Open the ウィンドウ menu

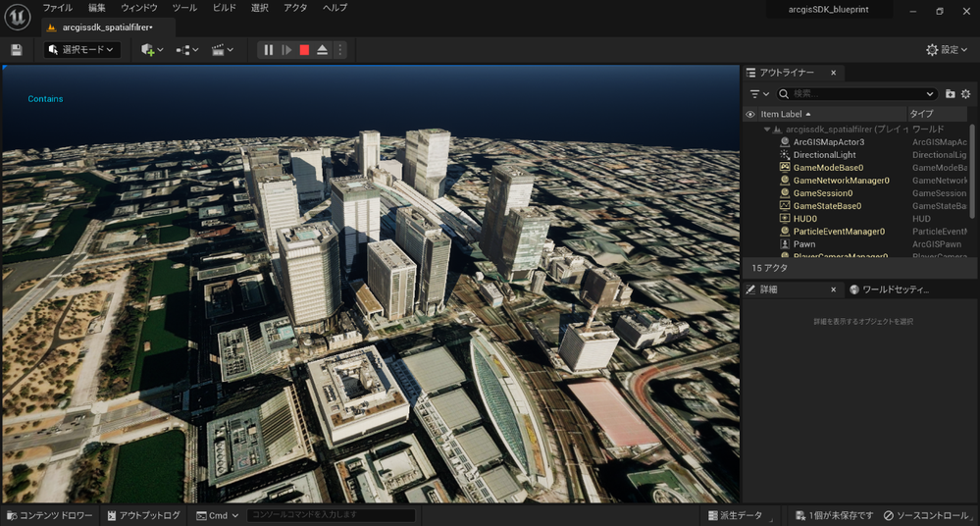click(138, 8)
